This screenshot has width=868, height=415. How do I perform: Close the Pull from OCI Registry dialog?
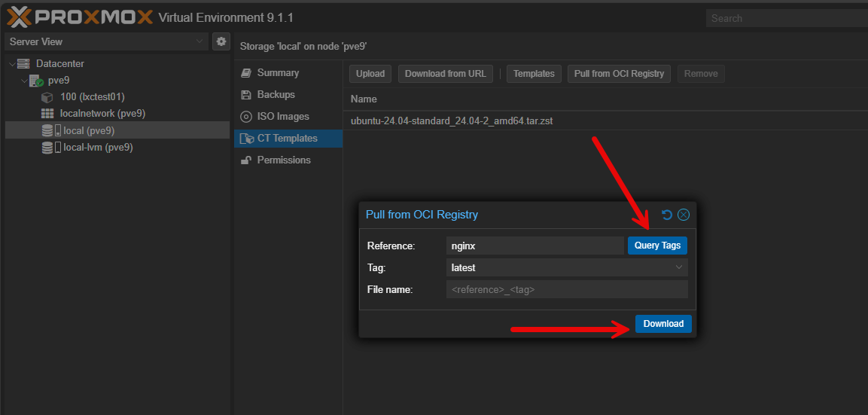[684, 215]
